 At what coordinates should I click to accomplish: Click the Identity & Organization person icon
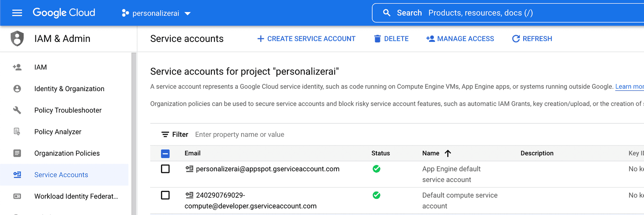17,89
